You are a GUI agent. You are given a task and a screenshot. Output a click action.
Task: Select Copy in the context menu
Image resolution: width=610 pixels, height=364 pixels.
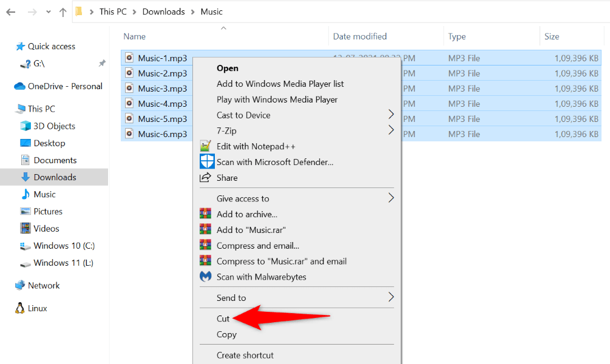[x=226, y=334]
